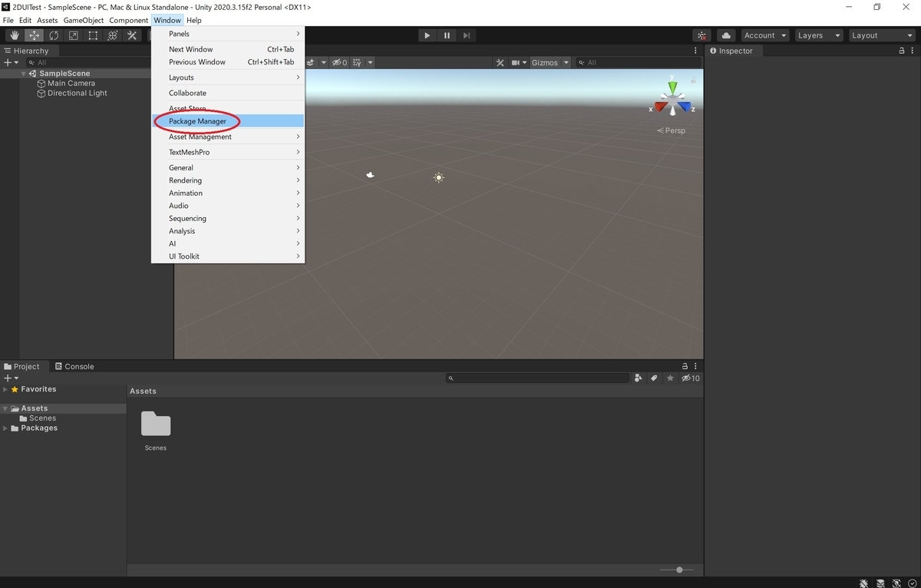Click the Unity cloud services icon
This screenshot has height=588, width=921.
[725, 35]
